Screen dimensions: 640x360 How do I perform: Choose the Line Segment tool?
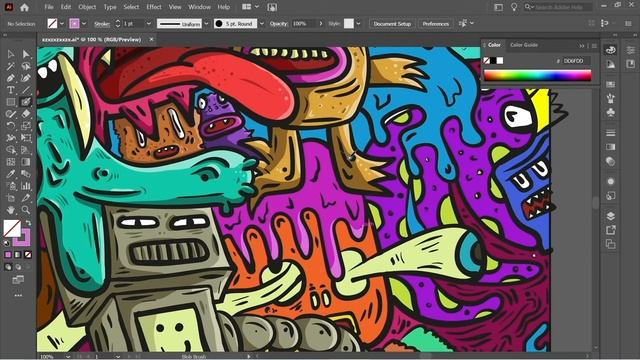click(x=26, y=90)
